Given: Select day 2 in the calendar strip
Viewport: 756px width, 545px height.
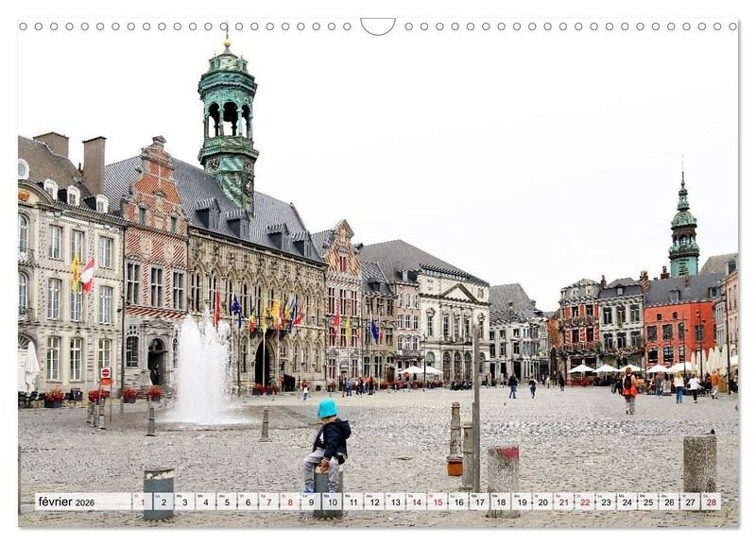Looking at the screenshot, I should pos(163,502).
